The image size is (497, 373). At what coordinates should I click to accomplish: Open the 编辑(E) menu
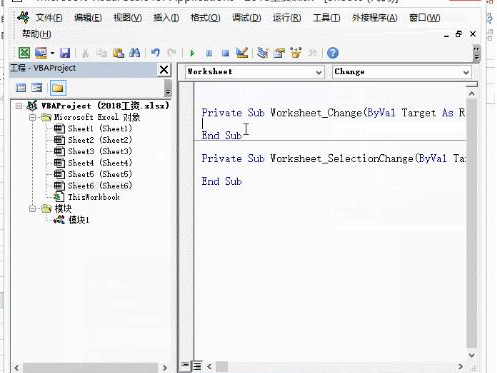click(88, 17)
